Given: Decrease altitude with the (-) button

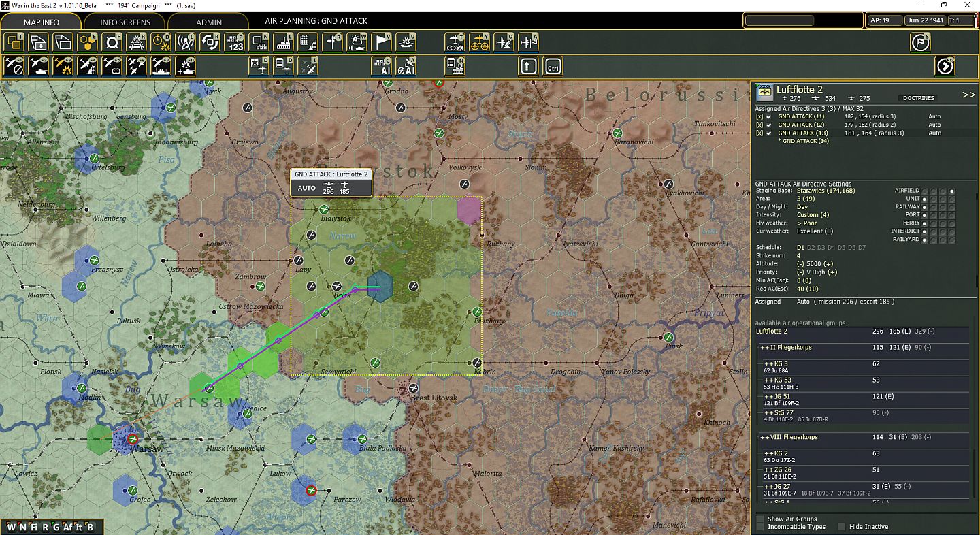Looking at the screenshot, I should point(801,264).
